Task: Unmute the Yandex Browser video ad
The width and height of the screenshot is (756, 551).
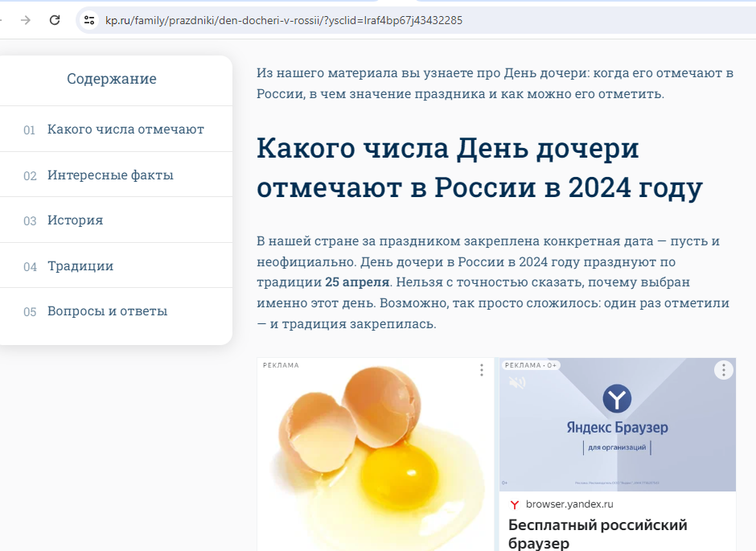Action: [x=517, y=382]
